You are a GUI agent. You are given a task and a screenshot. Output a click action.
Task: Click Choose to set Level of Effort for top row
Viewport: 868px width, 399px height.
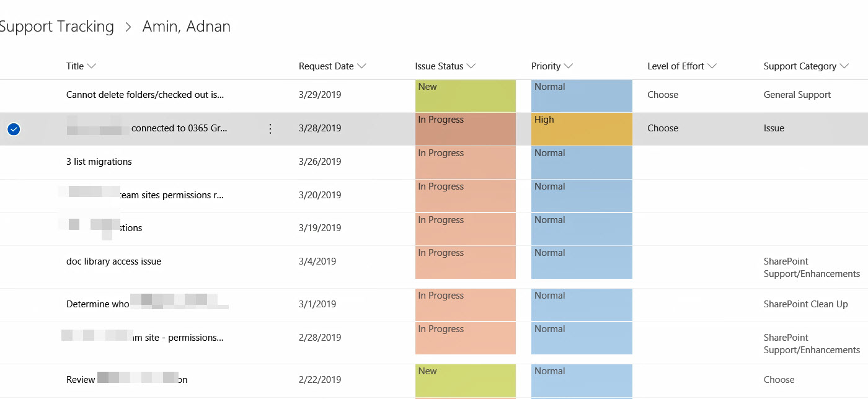click(663, 94)
